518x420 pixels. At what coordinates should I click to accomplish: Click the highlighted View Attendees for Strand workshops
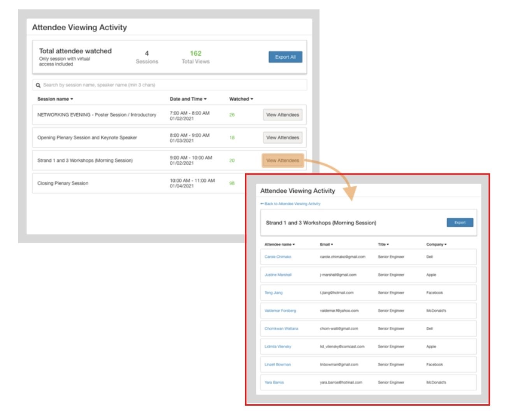(x=283, y=160)
